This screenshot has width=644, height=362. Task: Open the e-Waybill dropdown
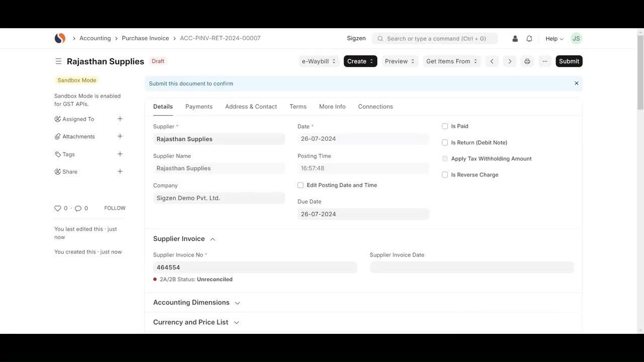[x=318, y=61]
